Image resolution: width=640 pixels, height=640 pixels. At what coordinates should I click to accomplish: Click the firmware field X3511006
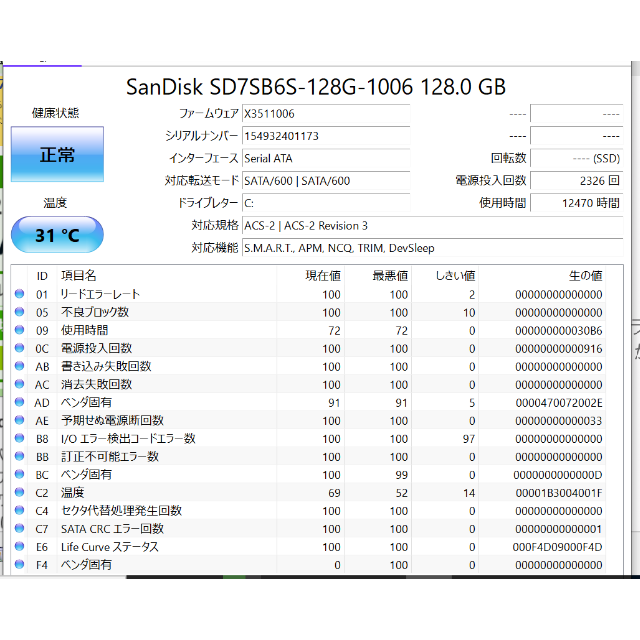point(326,113)
